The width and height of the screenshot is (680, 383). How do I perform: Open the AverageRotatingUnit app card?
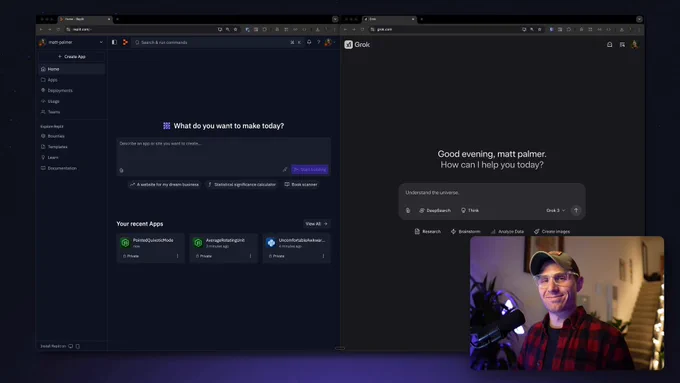(223, 248)
